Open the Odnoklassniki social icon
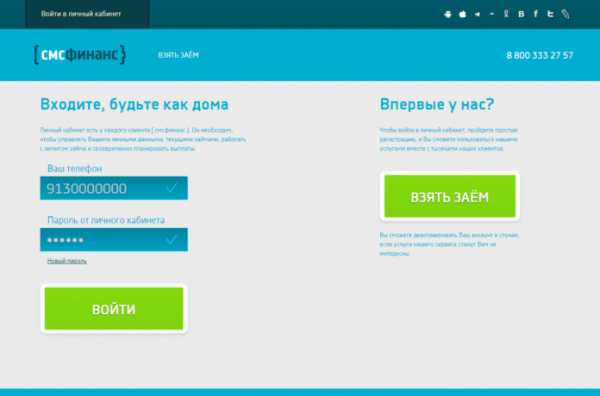This screenshot has height=396, width=600. coord(506,14)
